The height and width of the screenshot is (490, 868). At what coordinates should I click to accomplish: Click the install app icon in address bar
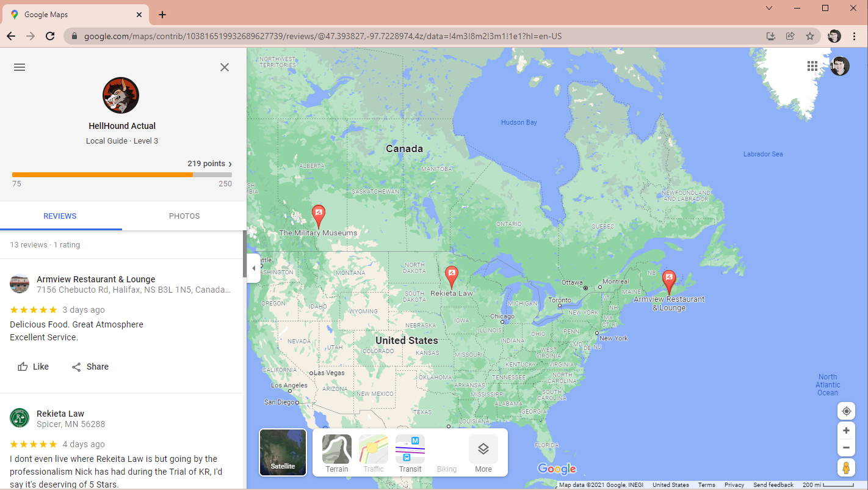771,36
